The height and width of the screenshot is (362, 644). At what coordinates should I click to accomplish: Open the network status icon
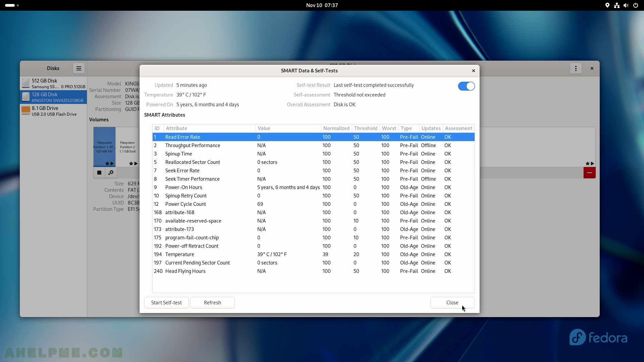pyautogui.click(x=617, y=5)
